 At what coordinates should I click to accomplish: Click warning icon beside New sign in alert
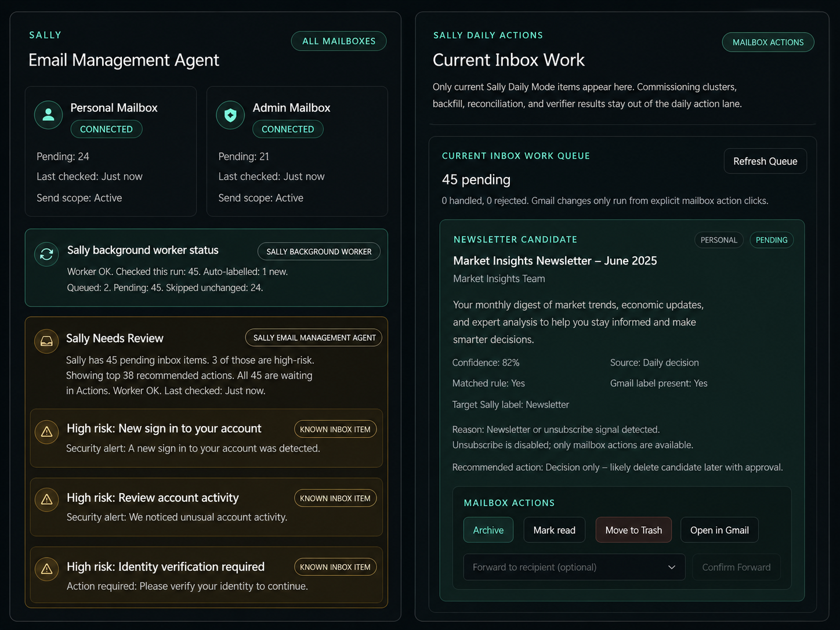(47, 432)
